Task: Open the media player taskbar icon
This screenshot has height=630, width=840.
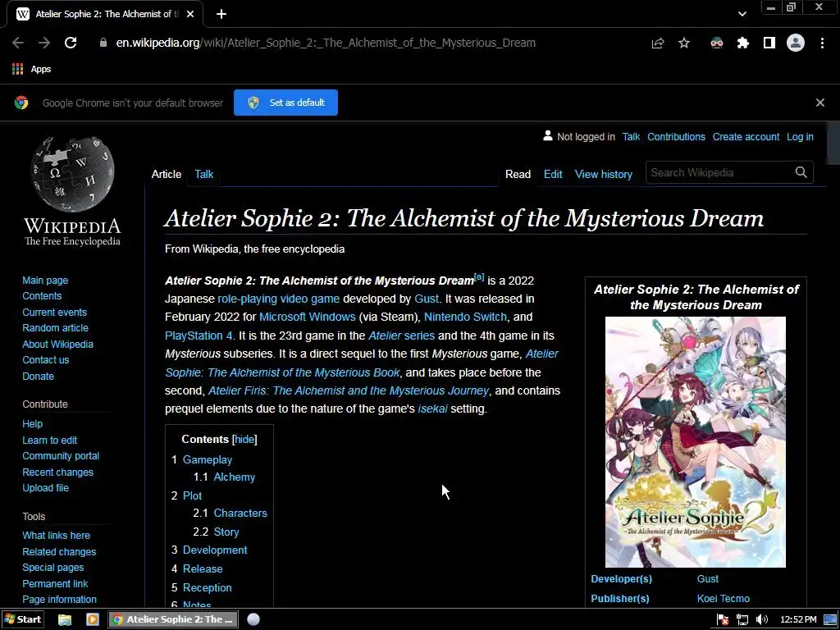Action: (x=93, y=620)
